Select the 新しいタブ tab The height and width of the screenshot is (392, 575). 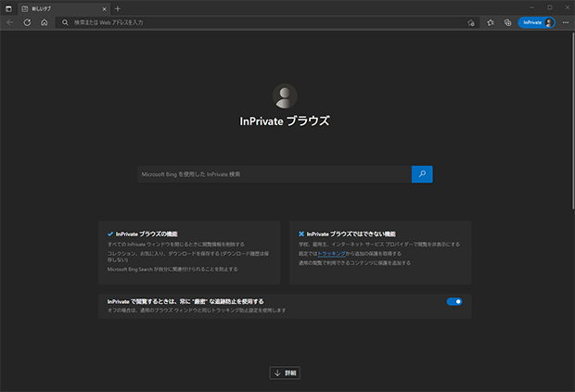(x=63, y=8)
